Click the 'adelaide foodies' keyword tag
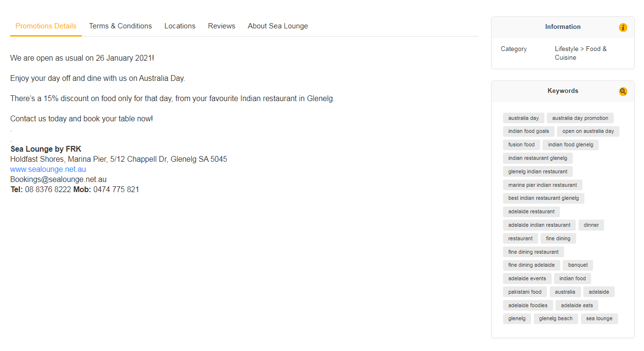Viewport: 644px width, 351px height. pos(528,305)
